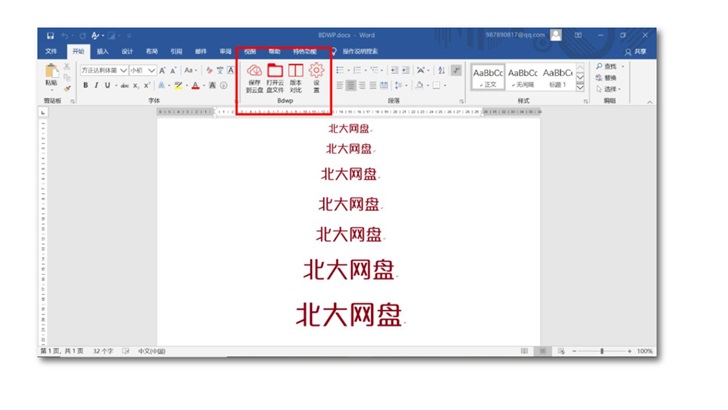The image size is (728, 410).
Task: Switch to the 插入 Insert tab
Action: [x=103, y=52]
